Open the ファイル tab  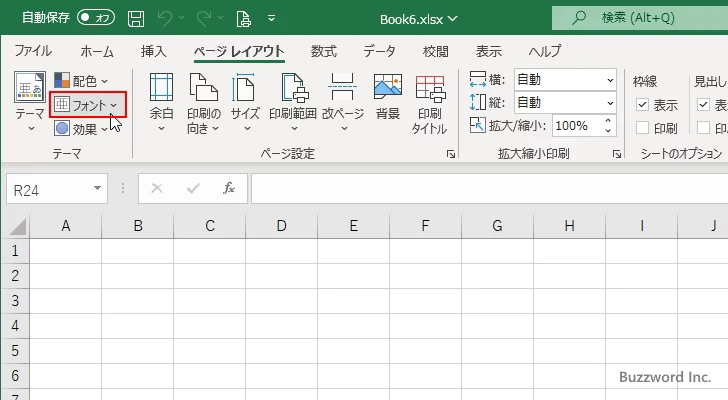click(x=33, y=51)
